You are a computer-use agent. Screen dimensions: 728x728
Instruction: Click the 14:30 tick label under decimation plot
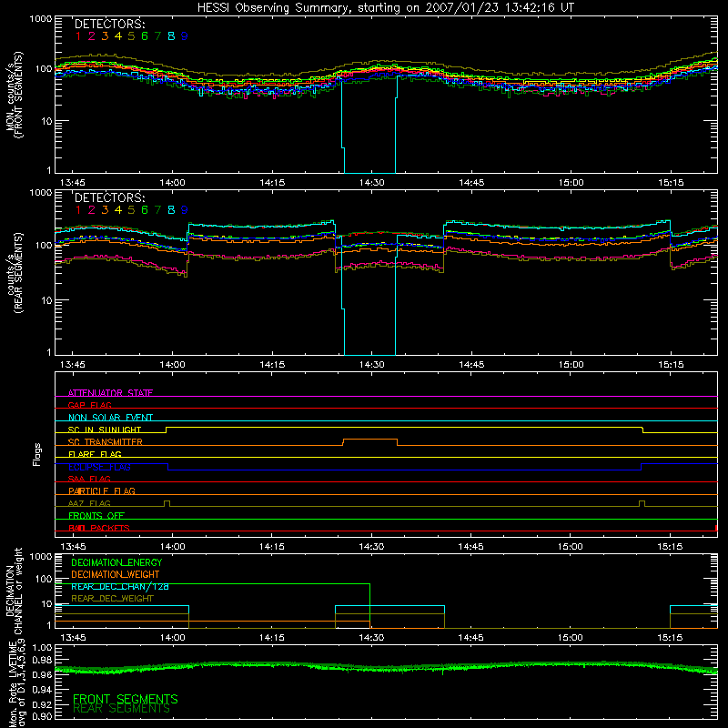coord(371,638)
